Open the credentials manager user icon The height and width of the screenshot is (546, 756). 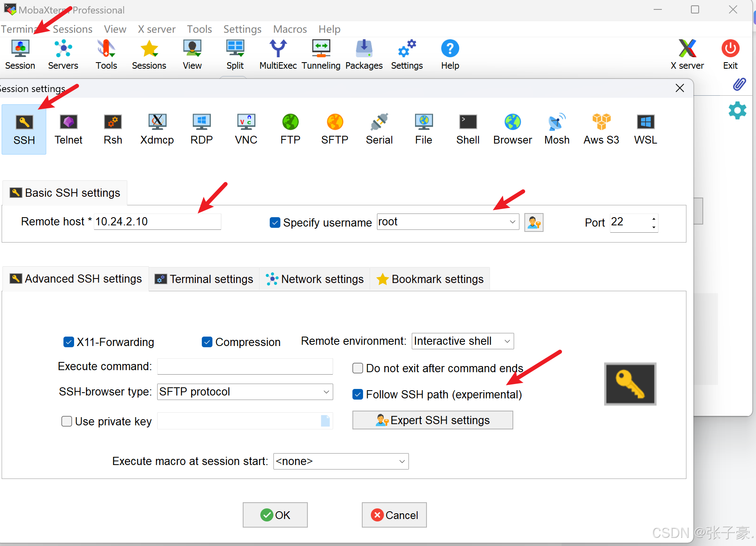point(534,222)
